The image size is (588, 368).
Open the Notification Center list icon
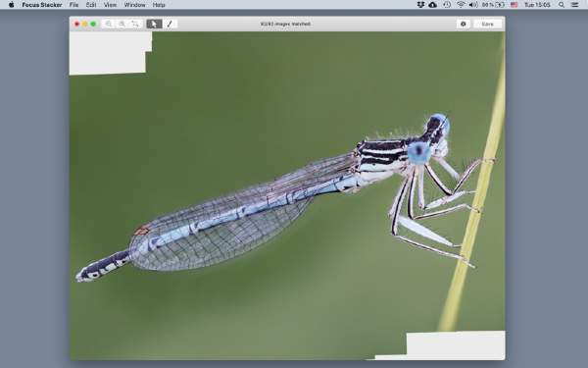click(x=574, y=5)
